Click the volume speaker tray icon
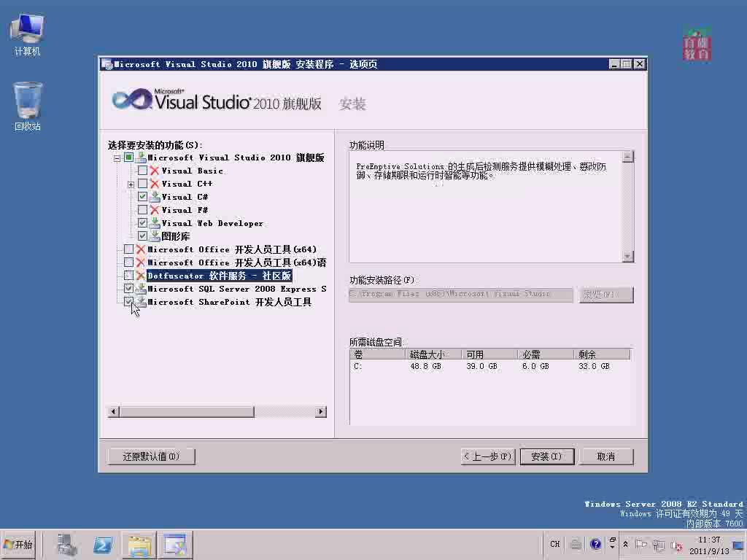 click(x=676, y=545)
